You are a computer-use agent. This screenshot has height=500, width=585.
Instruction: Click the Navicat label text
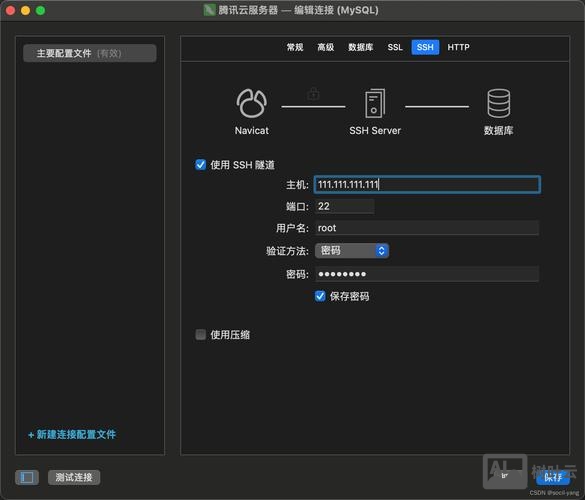252,131
